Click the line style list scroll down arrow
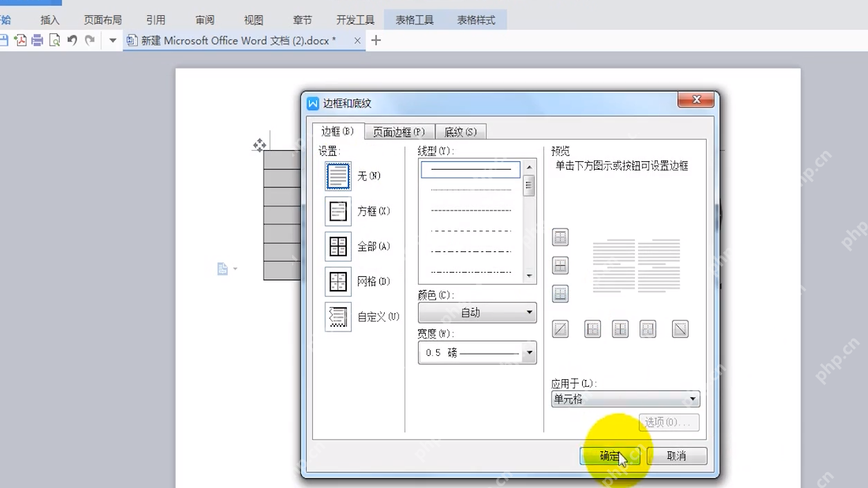This screenshot has width=868, height=488. click(x=530, y=276)
